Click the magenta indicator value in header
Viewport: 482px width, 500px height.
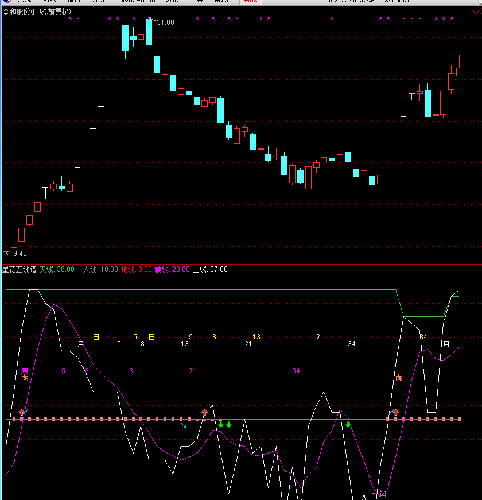point(172,269)
